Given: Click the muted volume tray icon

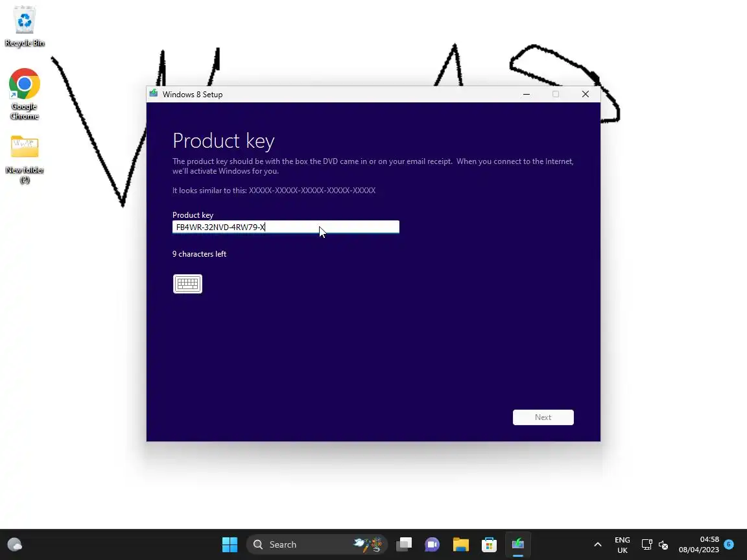Looking at the screenshot, I should pyautogui.click(x=663, y=544).
